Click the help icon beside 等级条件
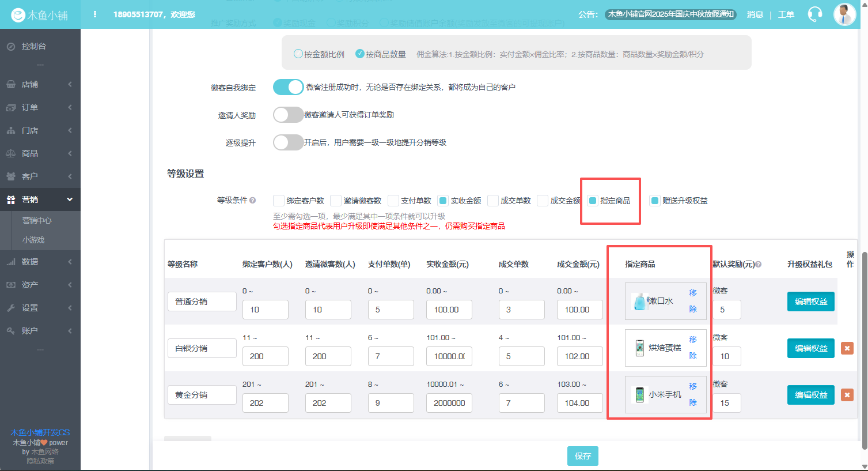This screenshot has height=471, width=868. click(252, 201)
